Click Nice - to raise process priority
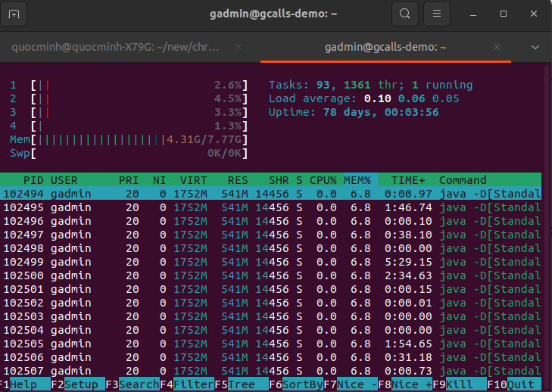 click(x=356, y=384)
